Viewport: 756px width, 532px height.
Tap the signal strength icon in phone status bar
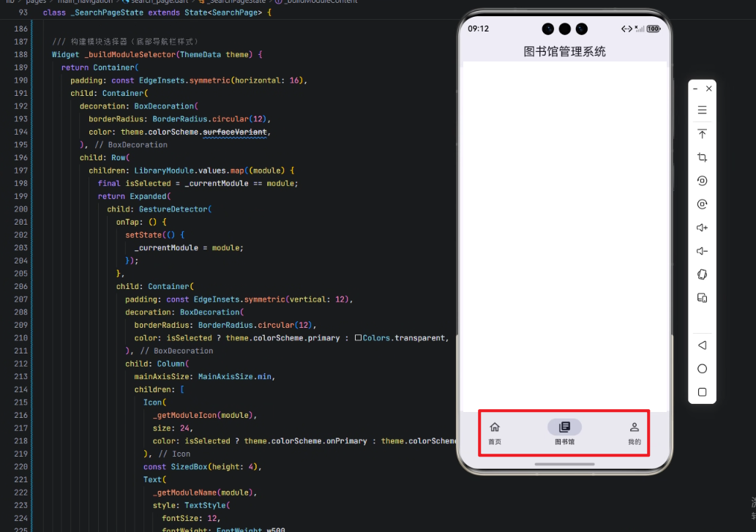point(640,29)
